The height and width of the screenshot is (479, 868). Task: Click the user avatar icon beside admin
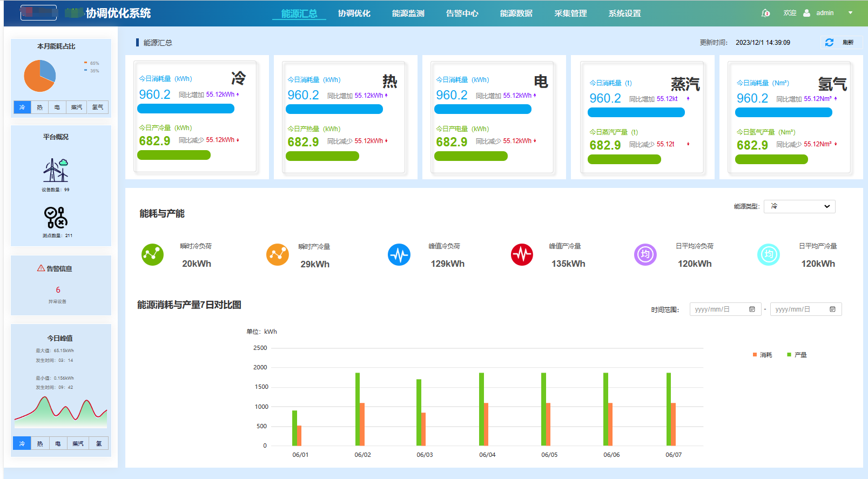point(806,13)
